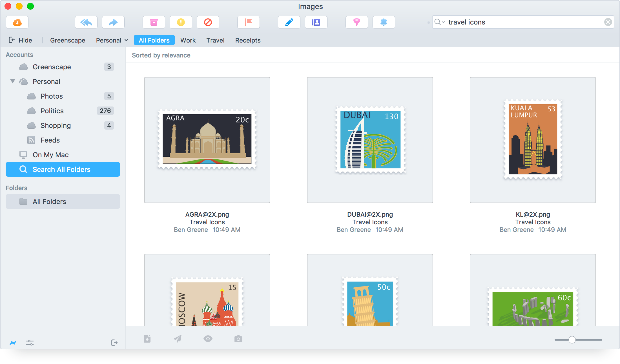Click the pink funnel filter icon
This screenshot has height=364, width=620.
pos(356,22)
